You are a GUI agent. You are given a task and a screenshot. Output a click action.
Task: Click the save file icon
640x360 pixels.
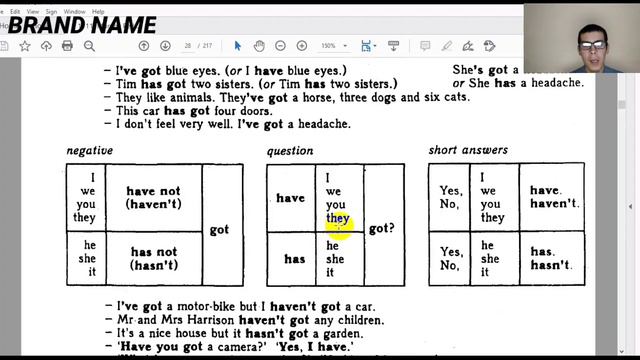coord(4,46)
